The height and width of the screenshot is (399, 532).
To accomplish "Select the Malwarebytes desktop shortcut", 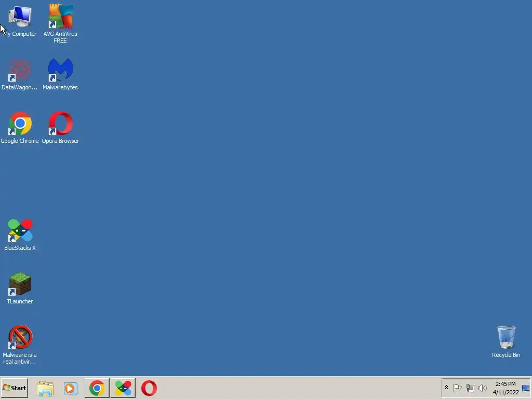I will pyautogui.click(x=60, y=75).
